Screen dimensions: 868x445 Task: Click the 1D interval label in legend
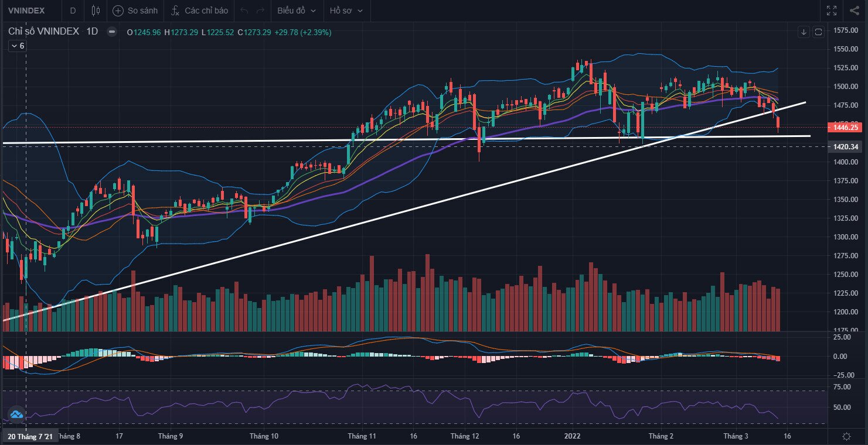coord(92,32)
